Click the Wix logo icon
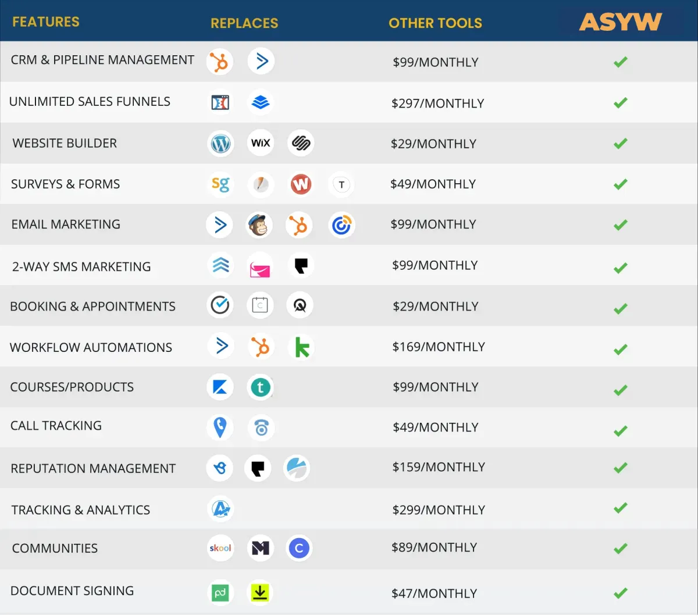 (x=261, y=143)
